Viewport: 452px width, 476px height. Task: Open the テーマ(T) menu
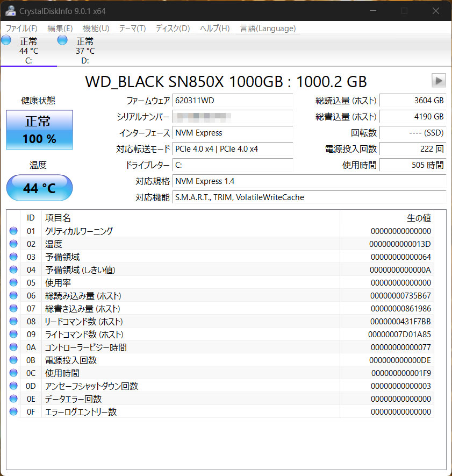click(x=132, y=28)
